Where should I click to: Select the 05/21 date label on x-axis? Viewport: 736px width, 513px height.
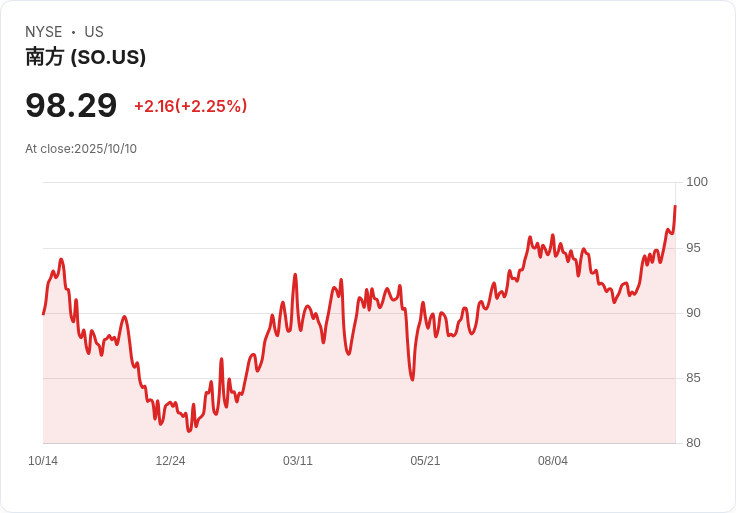[425, 461]
